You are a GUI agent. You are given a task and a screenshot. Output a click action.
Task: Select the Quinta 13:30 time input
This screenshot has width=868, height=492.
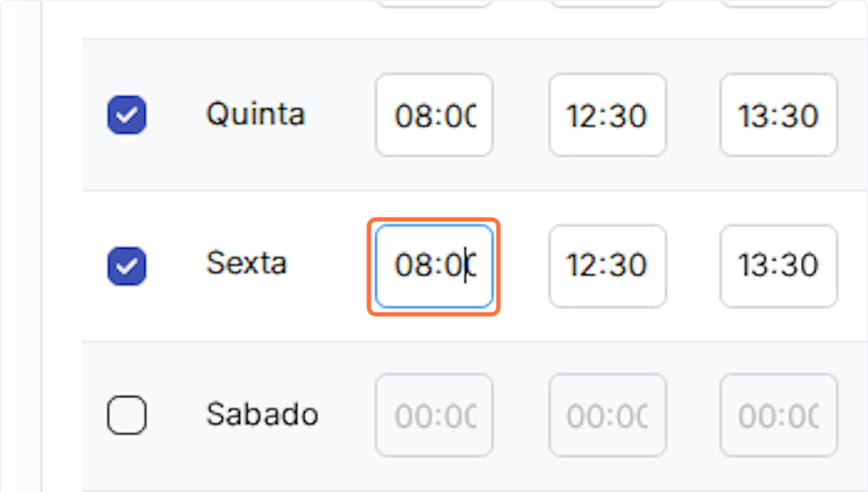pyautogui.click(x=778, y=116)
